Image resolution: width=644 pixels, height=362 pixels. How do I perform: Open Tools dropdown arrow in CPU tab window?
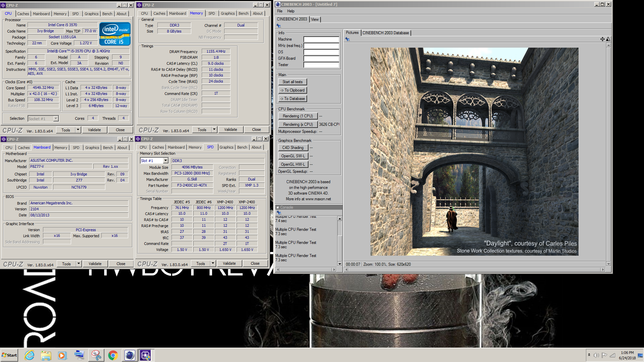point(78,130)
